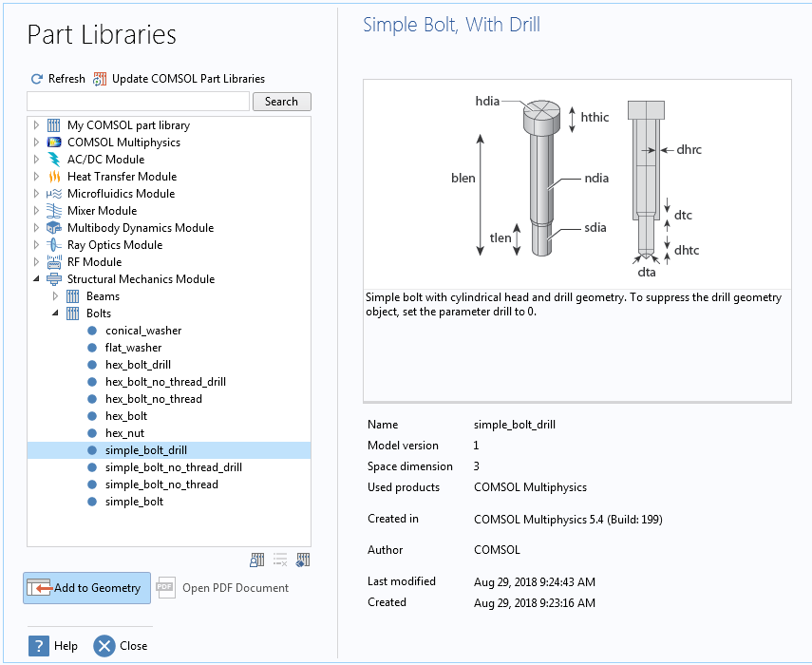Select the simple_bolt_drill row
The height and width of the screenshot is (665, 812).
(x=169, y=450)
